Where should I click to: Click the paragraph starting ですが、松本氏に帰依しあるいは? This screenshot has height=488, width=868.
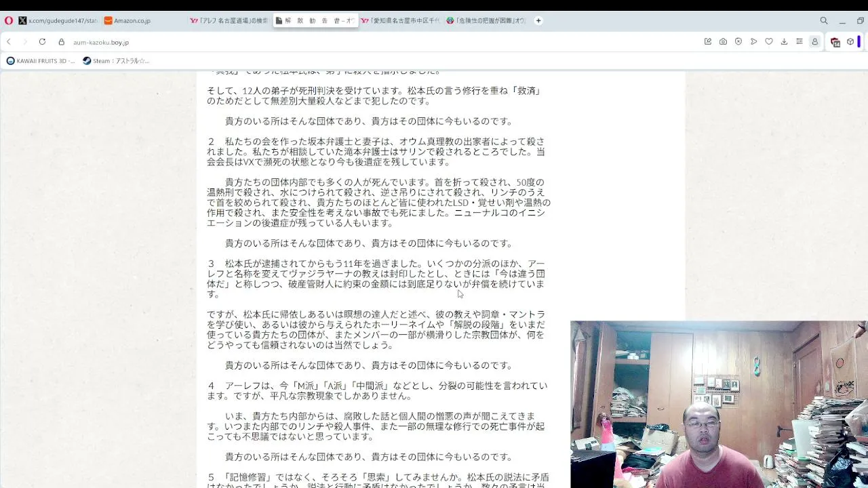point(376,329)
